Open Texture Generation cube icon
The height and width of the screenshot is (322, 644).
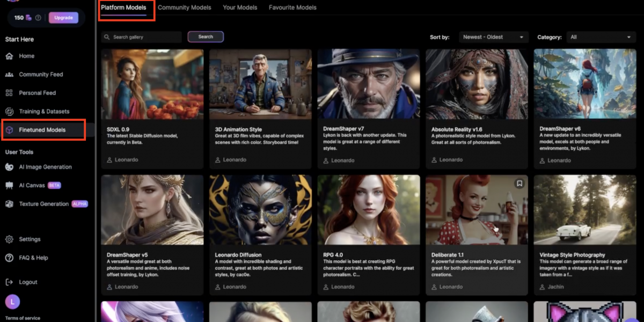tap(9, 204)
